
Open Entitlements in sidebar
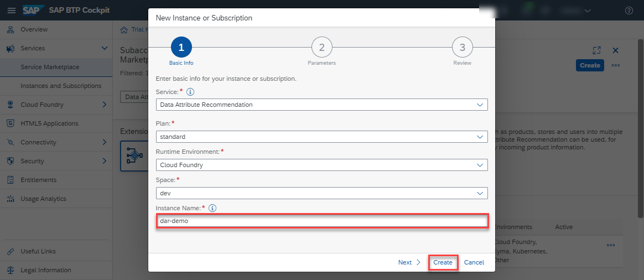pyautogui.click(x=56, y=180)
